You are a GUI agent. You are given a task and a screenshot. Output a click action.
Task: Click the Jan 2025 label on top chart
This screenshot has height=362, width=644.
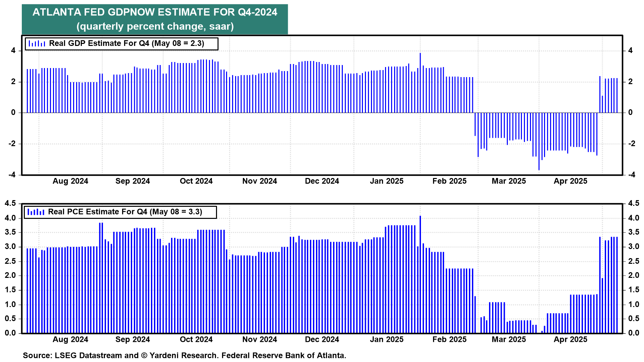(x=386, y=181)
